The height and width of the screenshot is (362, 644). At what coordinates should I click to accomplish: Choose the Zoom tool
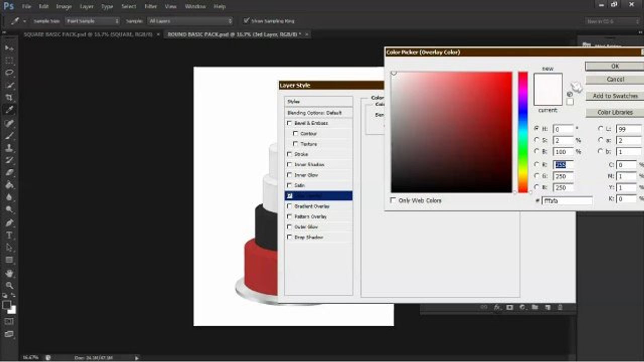[x=9, y=285]
